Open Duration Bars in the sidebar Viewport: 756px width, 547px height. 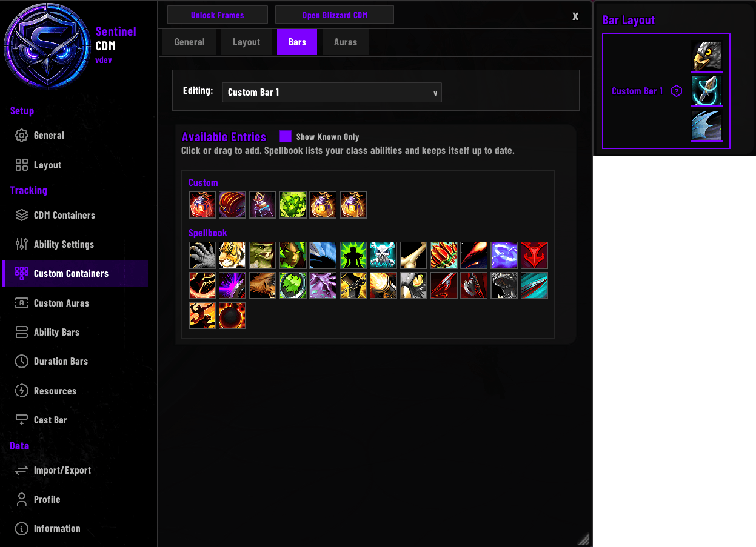[x=75, y=361]
